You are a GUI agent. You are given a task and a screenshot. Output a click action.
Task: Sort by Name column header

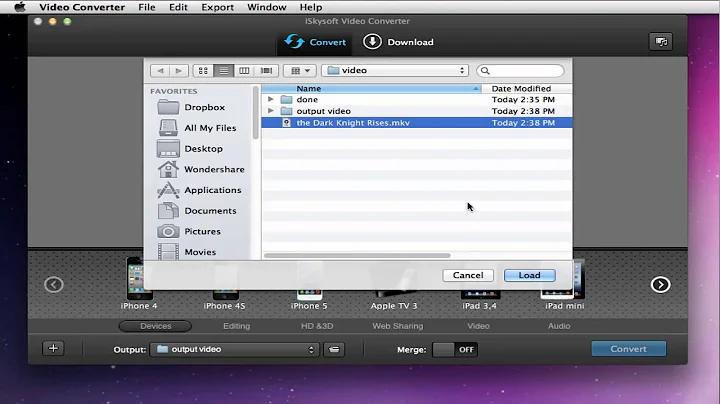coord(371,89)
